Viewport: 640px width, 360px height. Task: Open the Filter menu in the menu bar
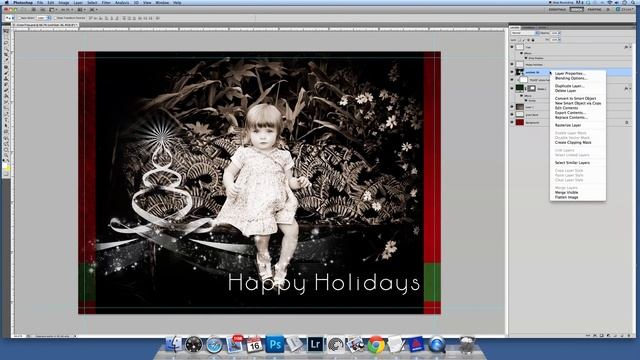pos(106,2)
